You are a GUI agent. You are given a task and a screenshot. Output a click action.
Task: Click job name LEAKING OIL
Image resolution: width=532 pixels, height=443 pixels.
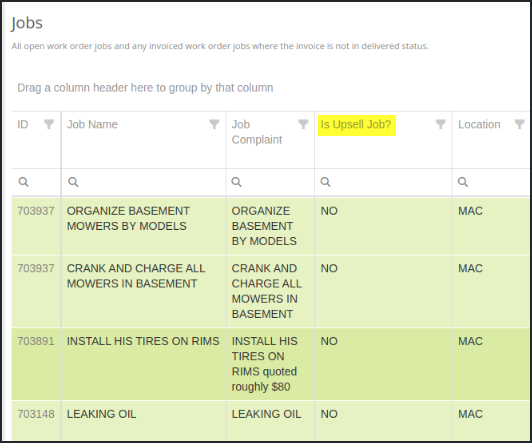[x=101, y=414]
